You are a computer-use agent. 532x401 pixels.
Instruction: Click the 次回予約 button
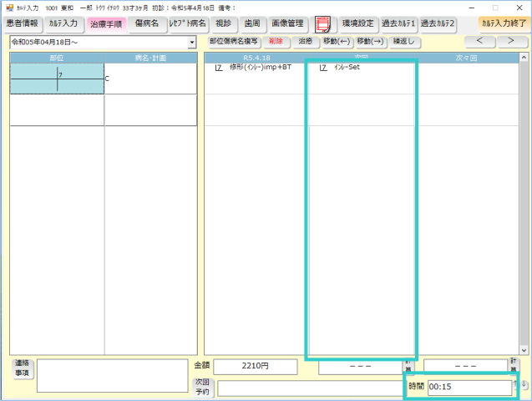coord(204,387)
